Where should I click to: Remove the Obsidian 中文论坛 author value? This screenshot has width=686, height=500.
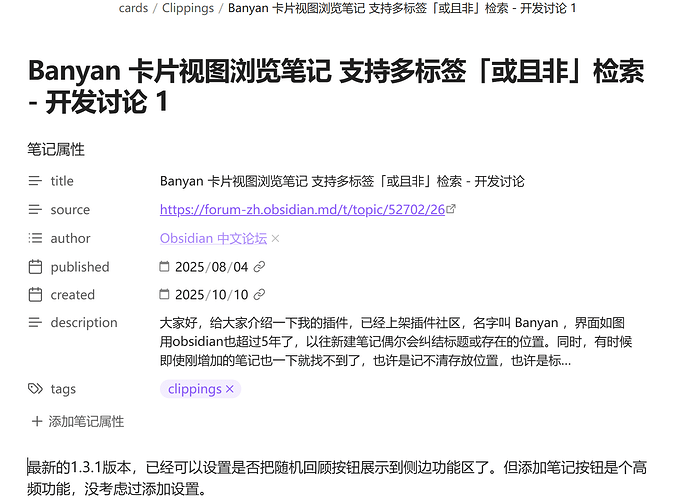[x=276, y=239]
